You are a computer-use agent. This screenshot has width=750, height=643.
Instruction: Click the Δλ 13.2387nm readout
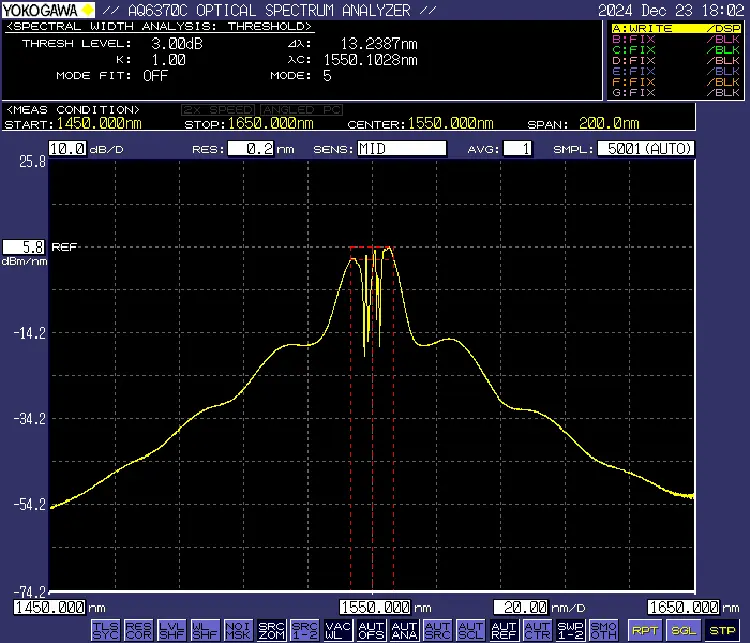click(379, 44)
